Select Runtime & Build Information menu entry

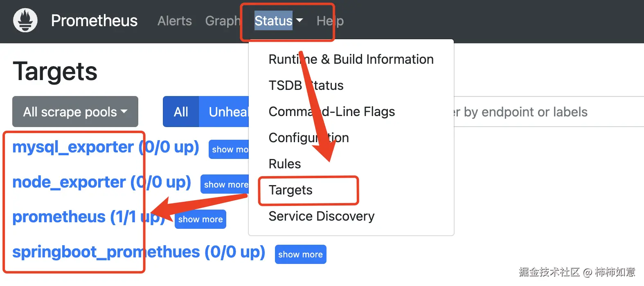click(x=351, y=59)
